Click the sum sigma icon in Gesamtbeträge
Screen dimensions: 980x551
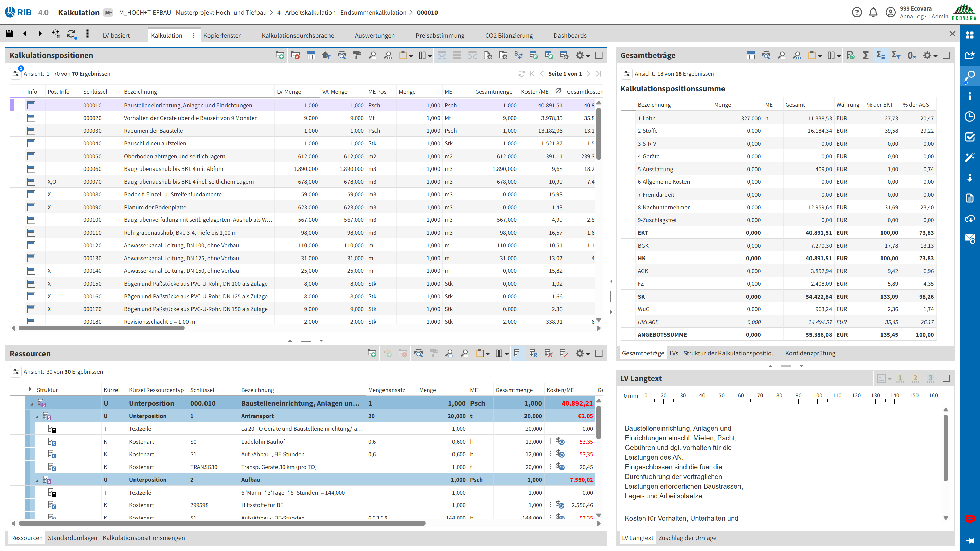[x=866, y=56]
